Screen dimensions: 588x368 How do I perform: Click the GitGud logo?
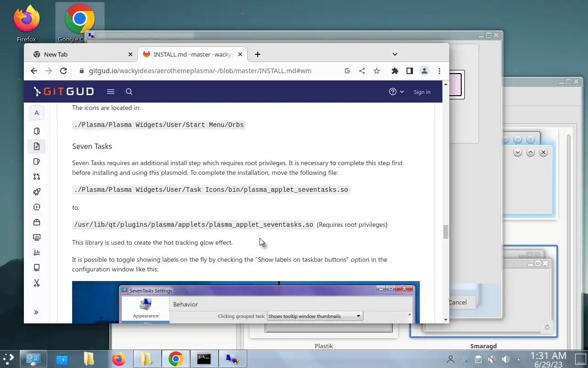point(64,92)
